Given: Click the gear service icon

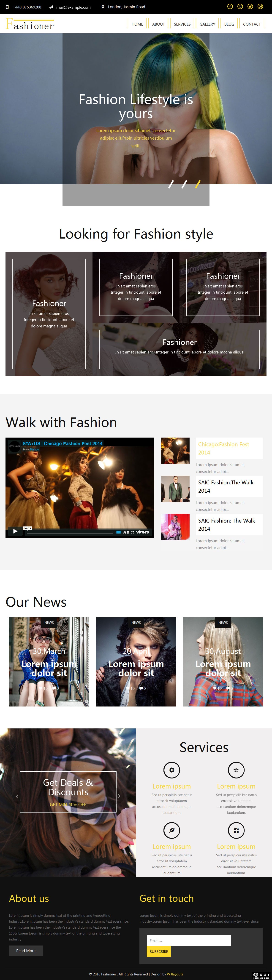Looking at the screenshot, I should 171,770.
